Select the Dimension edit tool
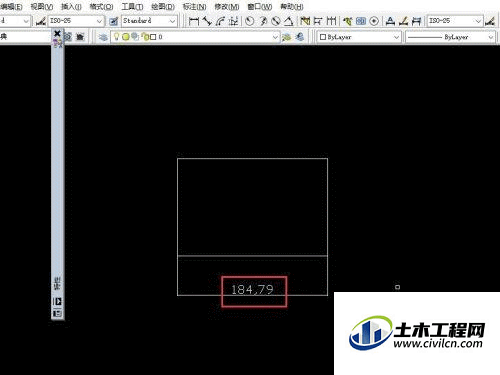Viewport: 500px width, 375px height. pos(390,21)
